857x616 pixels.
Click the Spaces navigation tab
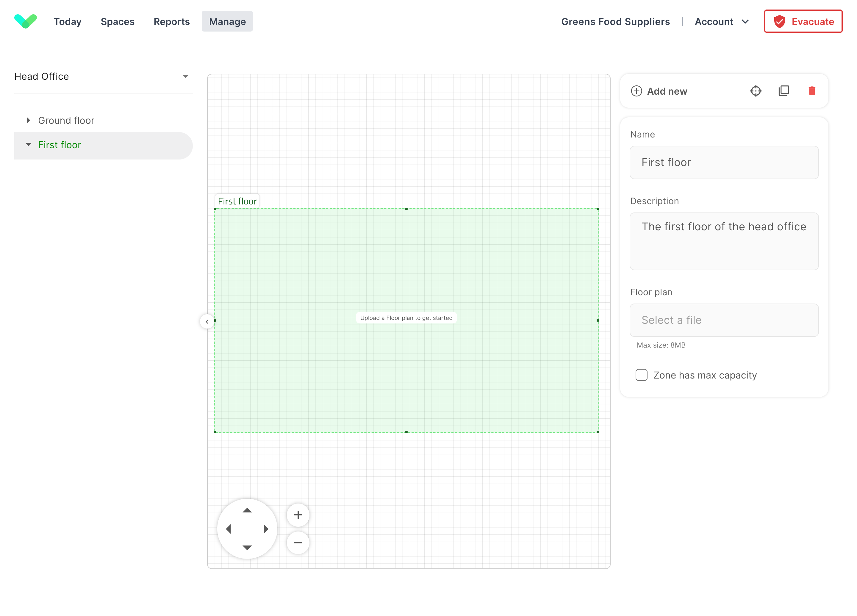point(117,21)
